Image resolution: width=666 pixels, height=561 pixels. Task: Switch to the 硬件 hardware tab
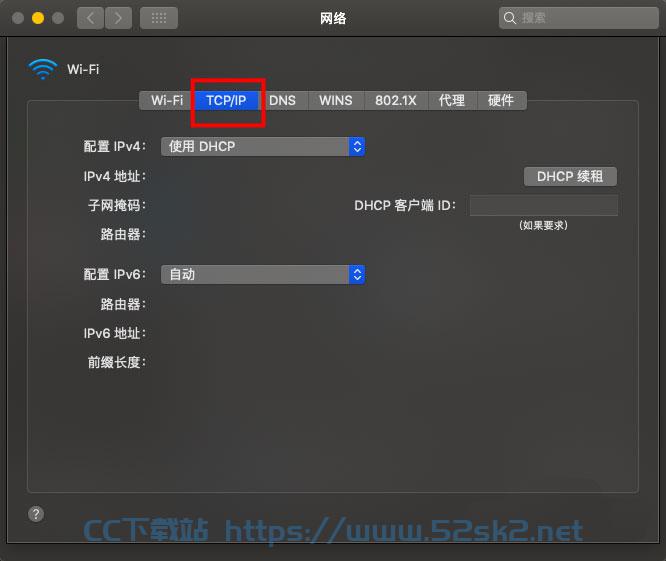click(x=502, y=101)
